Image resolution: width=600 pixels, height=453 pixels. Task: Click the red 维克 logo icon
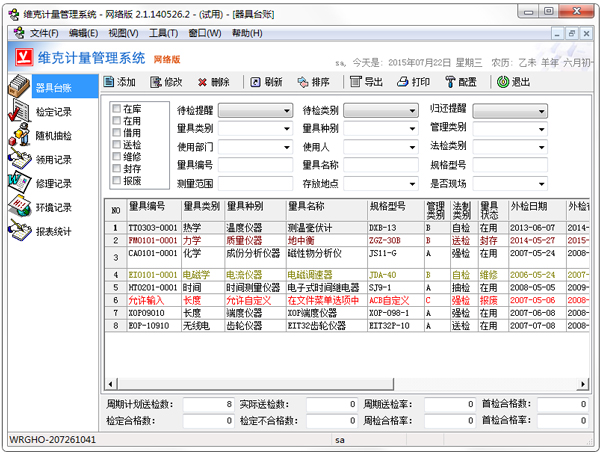tap(24, 57)
